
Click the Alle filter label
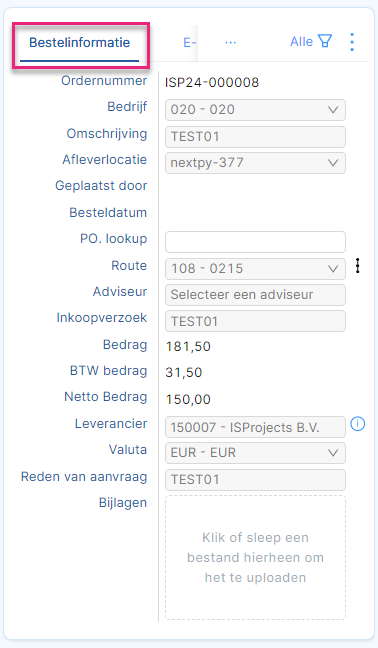[x=302, y=42]
